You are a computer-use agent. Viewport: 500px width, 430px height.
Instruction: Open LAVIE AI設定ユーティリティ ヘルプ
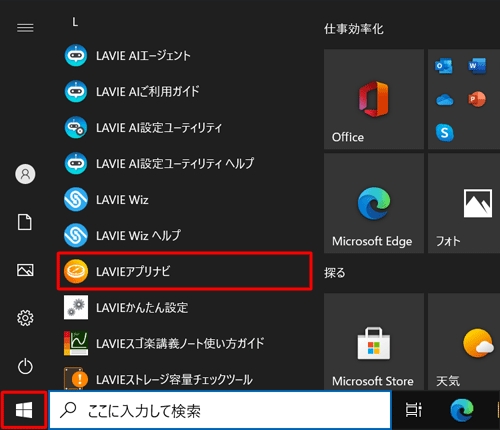tap(184, 164)
